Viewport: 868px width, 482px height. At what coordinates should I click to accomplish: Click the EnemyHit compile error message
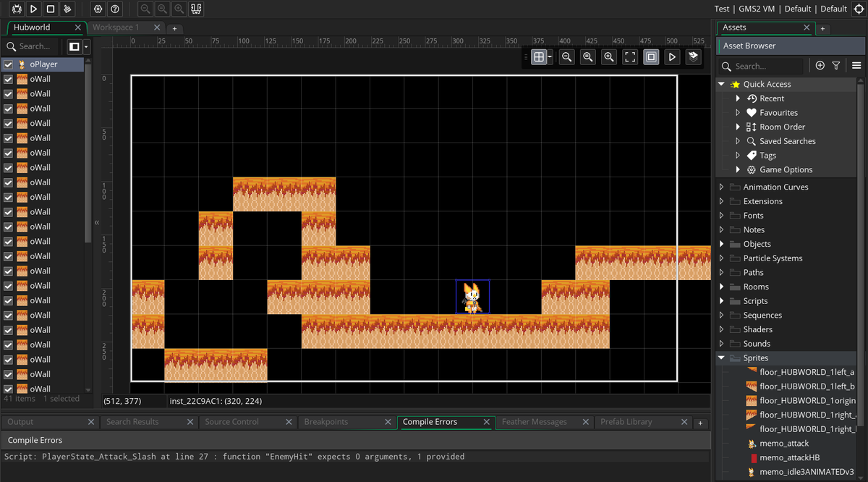[234, 457]
